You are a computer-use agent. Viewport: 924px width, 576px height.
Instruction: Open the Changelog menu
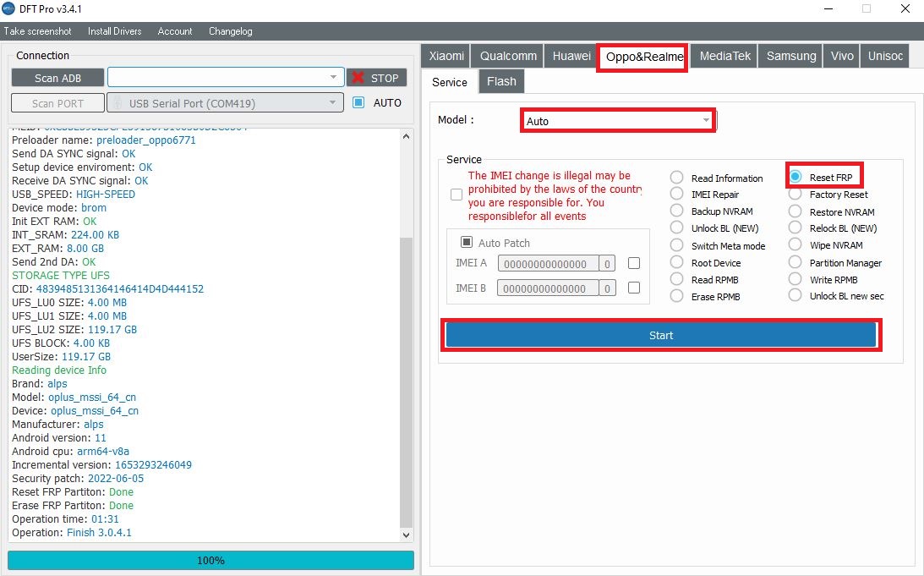pyautogui.click(x=231, y=31)
